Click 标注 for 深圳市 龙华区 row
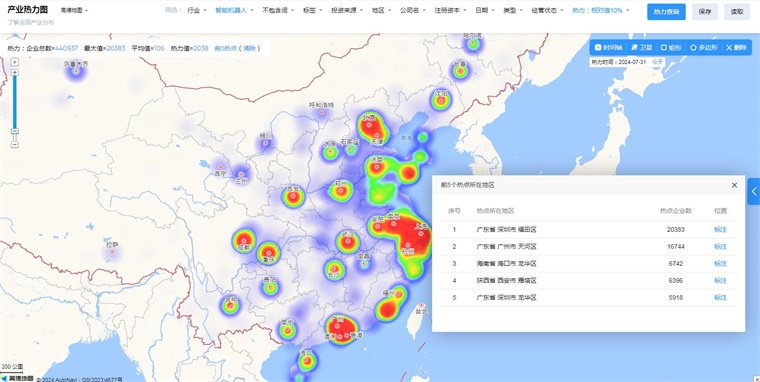Screen dimensions: 760x382 [720, 298]
